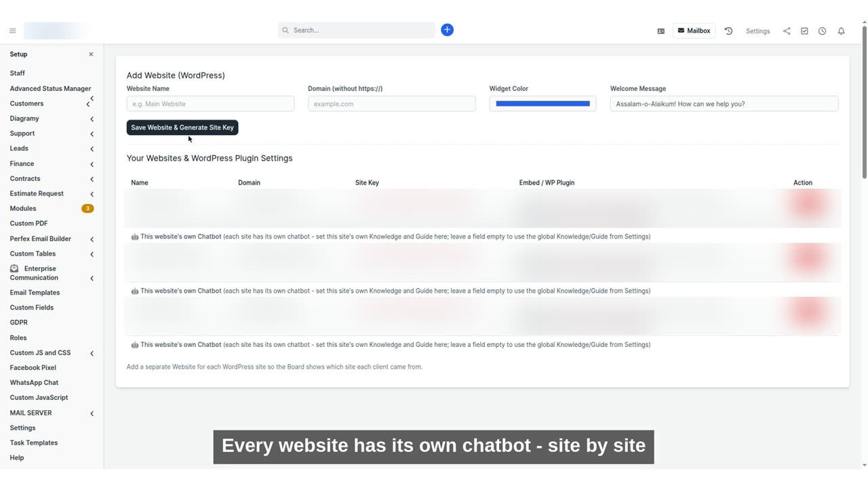
Task: Expand the Custom Tables chevron
Action: (x=92, y=254)
